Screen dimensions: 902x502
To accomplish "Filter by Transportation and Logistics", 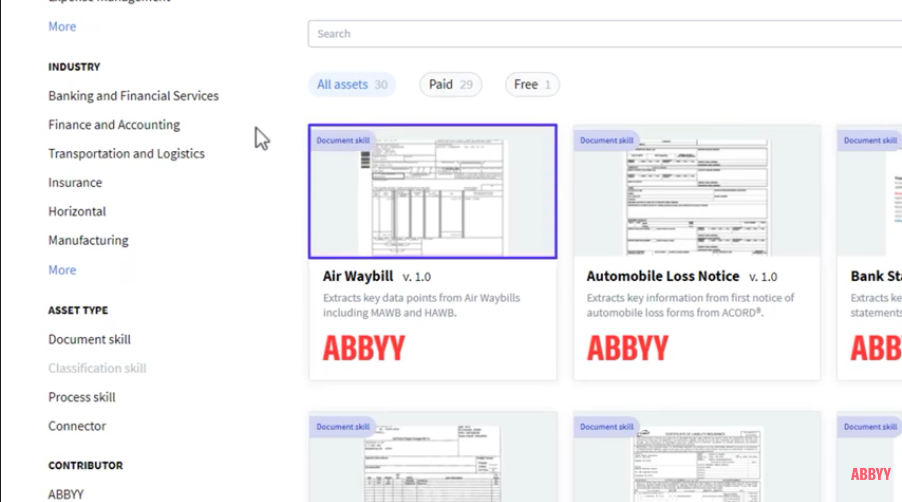I will [127, 154].
